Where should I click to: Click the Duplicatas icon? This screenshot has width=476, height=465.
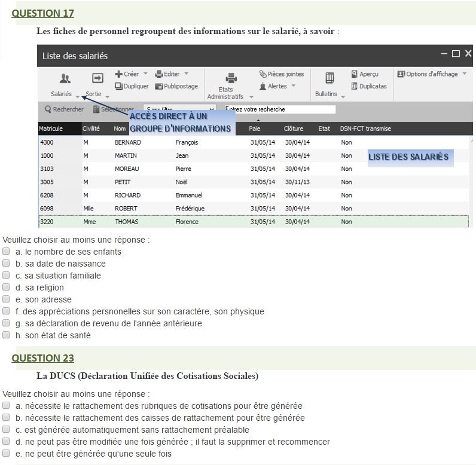[x=354, y=86]
